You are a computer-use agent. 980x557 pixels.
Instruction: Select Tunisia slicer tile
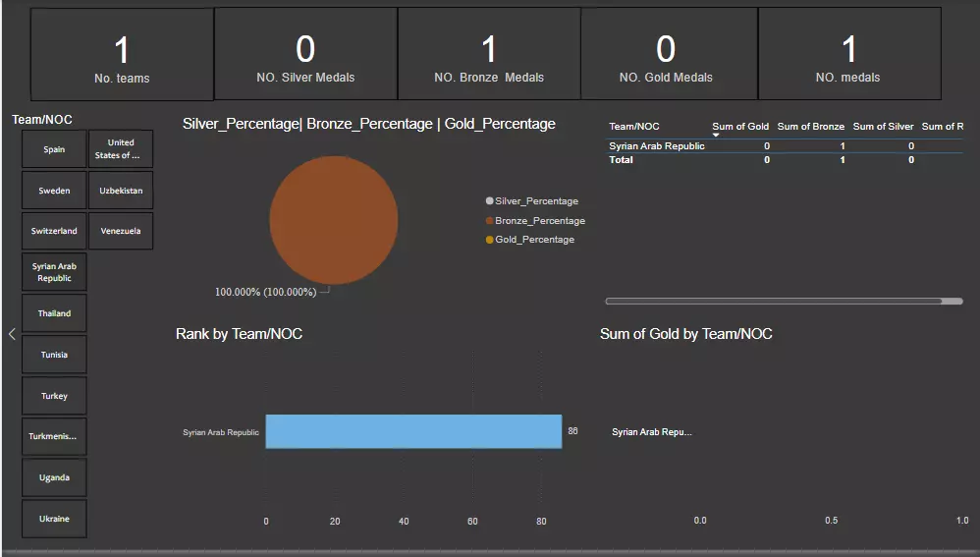pyautogui.click(x=54, y=355)
